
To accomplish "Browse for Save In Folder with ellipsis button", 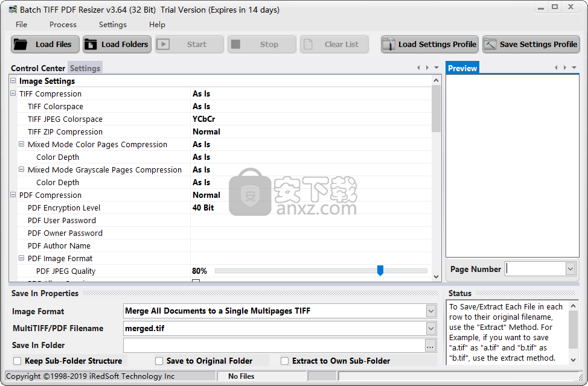I will pyautogui.click(x=430, y=346).
